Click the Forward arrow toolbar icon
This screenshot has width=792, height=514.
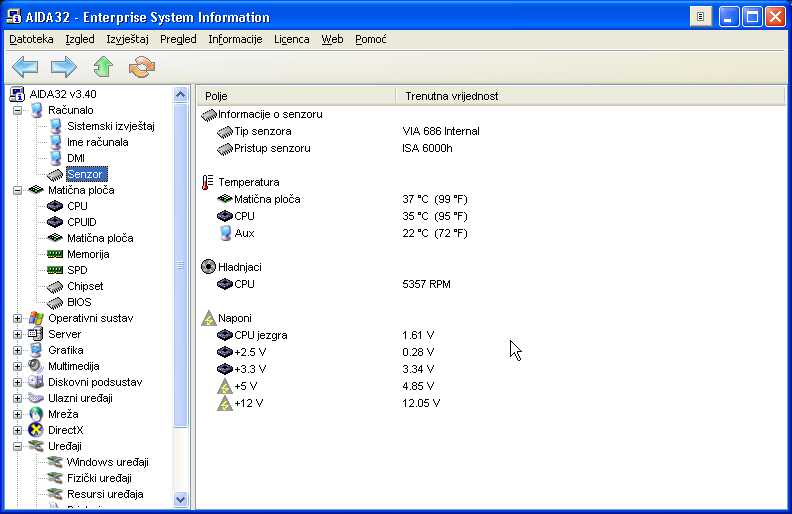[x=64, y=67]
